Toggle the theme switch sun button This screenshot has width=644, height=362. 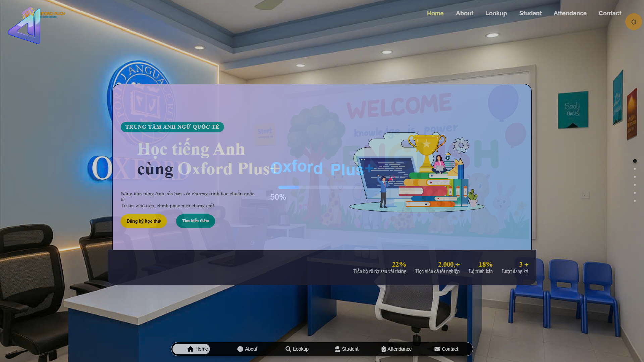633,22
